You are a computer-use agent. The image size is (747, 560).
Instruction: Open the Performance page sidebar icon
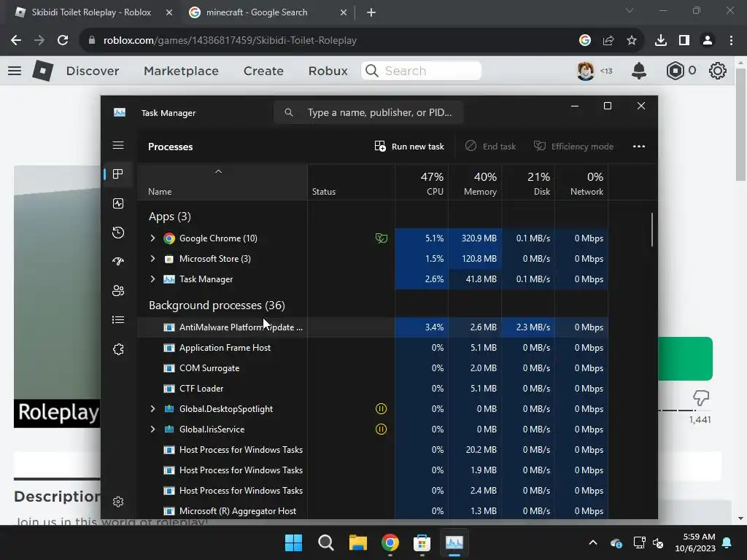tap(118, 203)
